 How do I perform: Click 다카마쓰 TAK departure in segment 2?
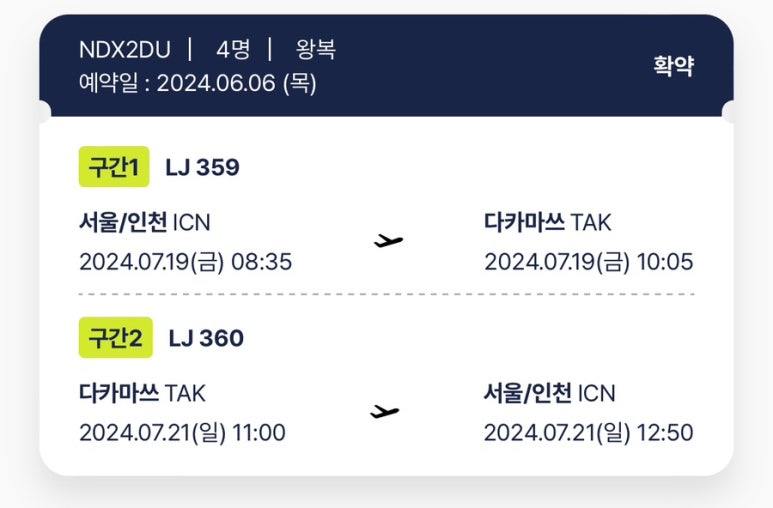pos(142,394)
